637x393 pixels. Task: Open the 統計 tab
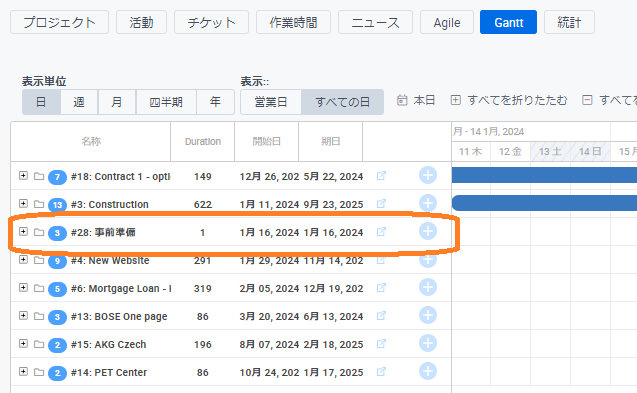click(x=569, y=22)
